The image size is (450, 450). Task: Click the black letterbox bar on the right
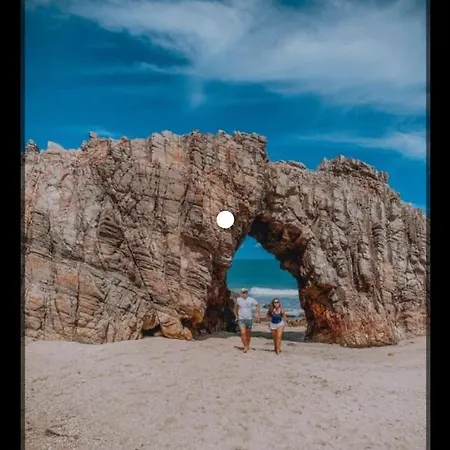(438, 225)
